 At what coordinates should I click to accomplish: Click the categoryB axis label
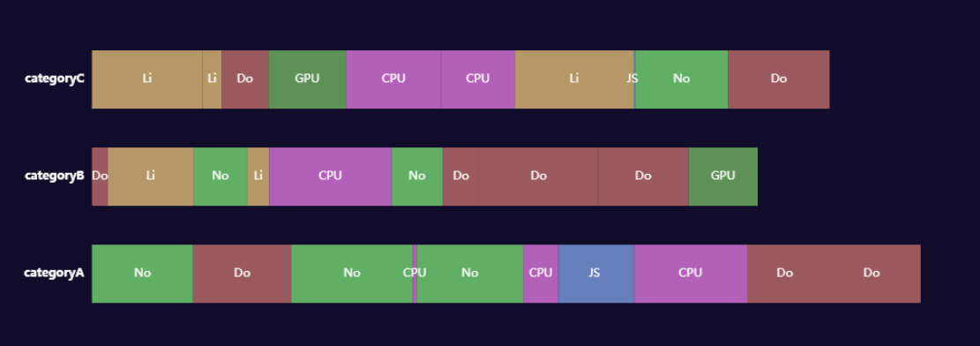point(55,176)
